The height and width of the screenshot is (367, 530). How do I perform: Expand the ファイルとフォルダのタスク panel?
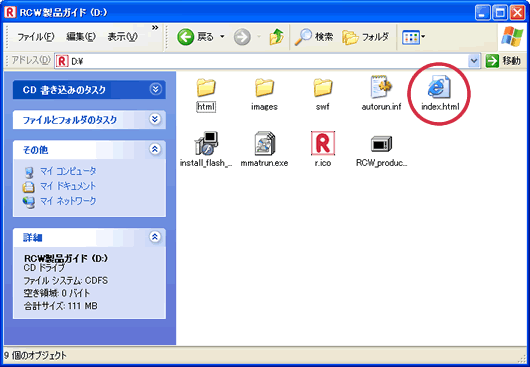point(155,119)
